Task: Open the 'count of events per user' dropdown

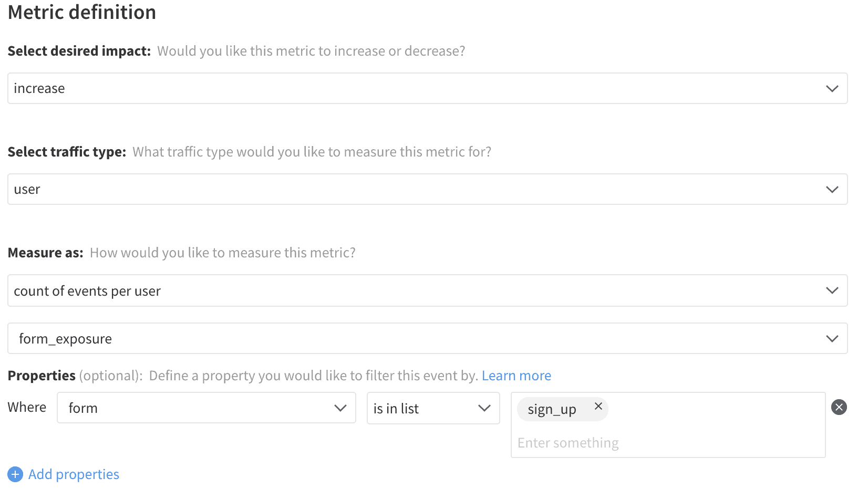Action: pos(427,290)
